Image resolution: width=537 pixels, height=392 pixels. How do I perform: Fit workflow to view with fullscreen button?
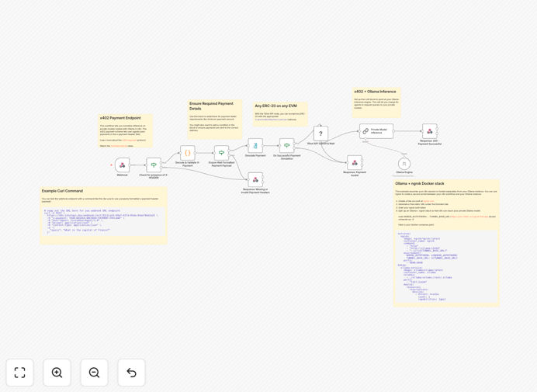(x=20, y=373)
